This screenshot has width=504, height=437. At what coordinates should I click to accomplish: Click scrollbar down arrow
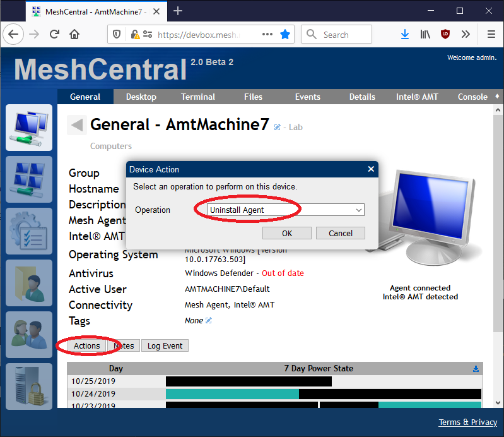498,402
